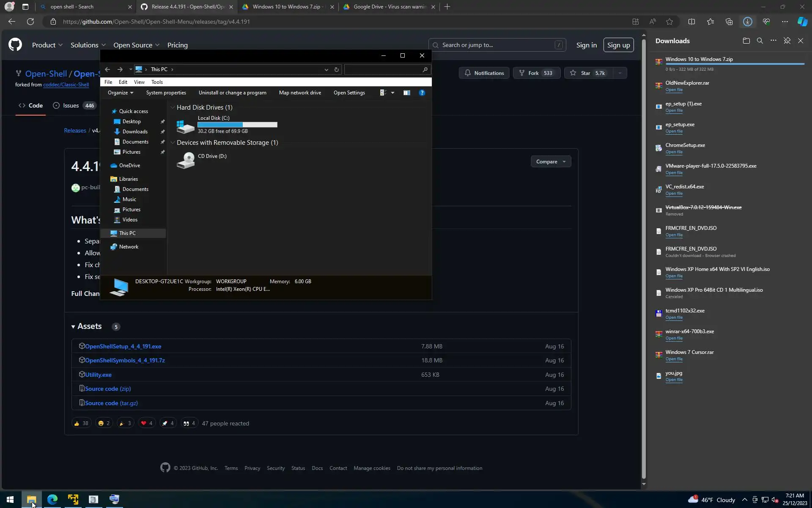Click the Local Disk (C:) usage bar
The width and height of the screenshot is (812, 508).
pos(237,124)
